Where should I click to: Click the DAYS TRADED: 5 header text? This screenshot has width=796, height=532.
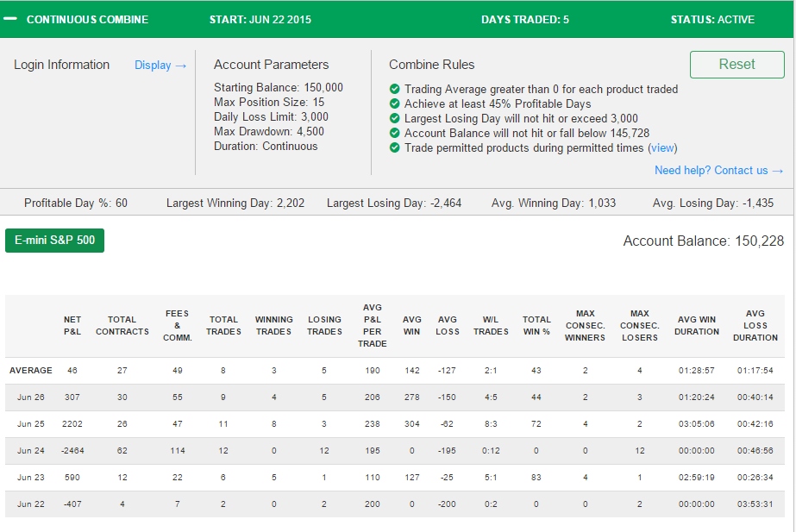pyautogui.click(x=525, y=20)
